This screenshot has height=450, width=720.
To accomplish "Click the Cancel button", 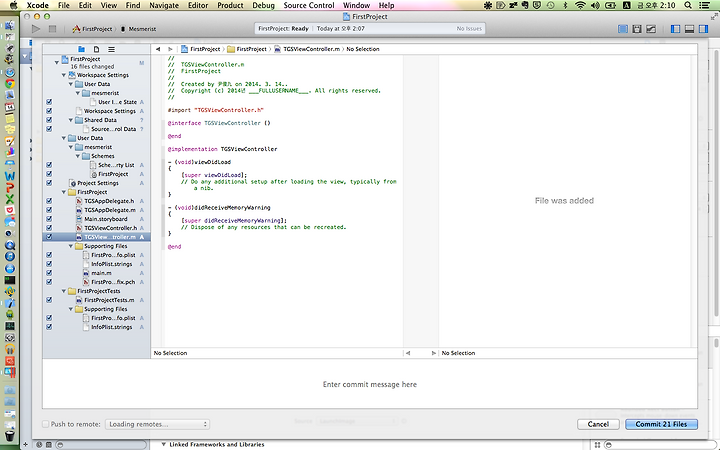I will tap(598, 424).
